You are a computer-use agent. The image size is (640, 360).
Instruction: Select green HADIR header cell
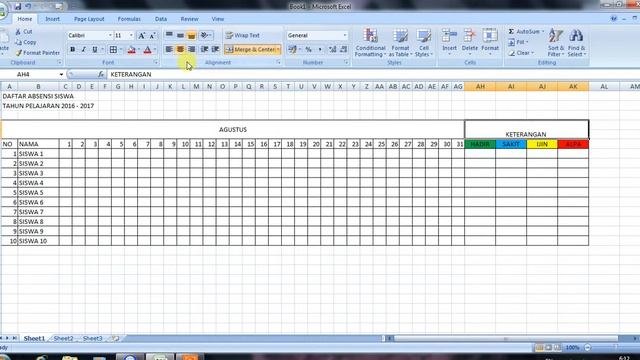click(480, 144)
